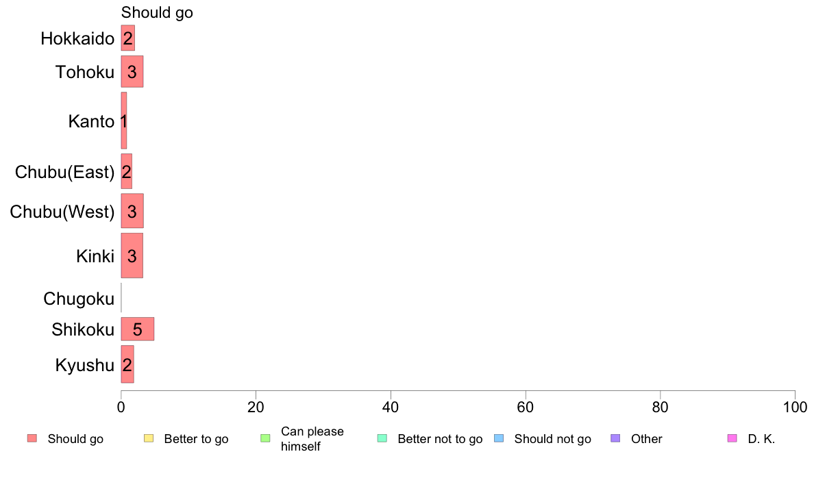The height and width of the screenshot is (504, 814).
Task: Click the 100 axis tick label
Action: coord(795,407)
